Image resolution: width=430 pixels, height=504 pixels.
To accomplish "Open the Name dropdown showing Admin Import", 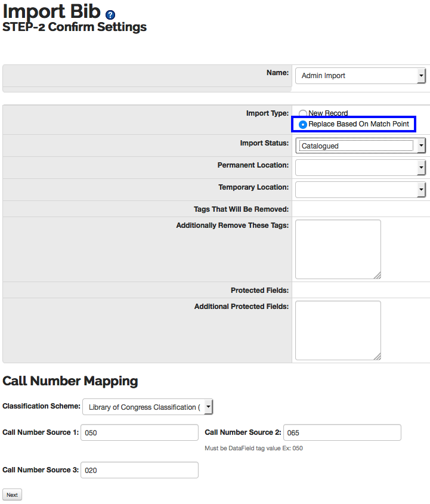I will click(x=360, y=76).
